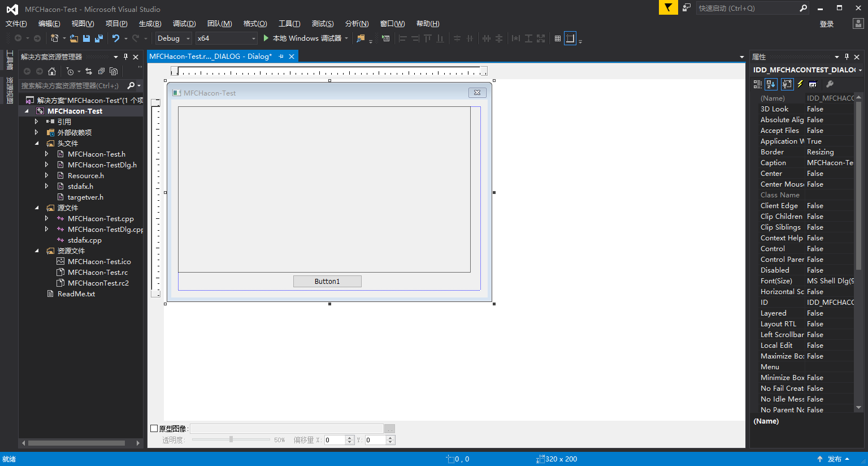This screenshot has width=868, height=466.
Task: Toggle the guides button next to the grid icon
Action: (x=570, y=38)
